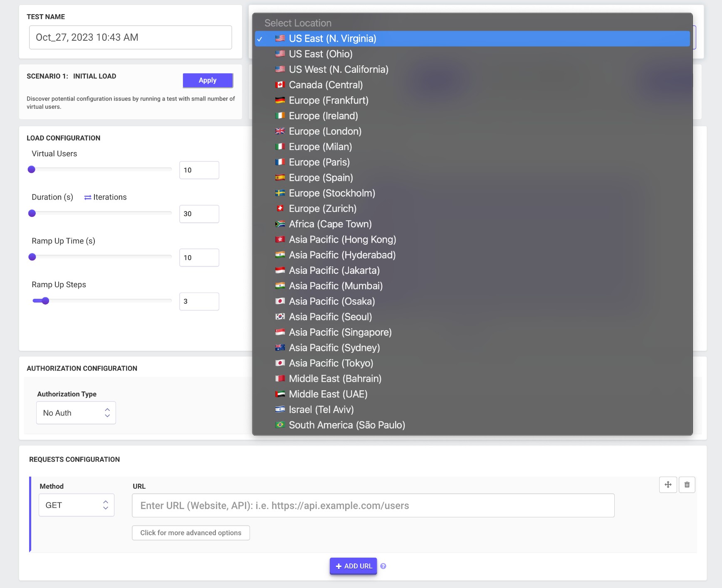
Task: Pick Asia Pacific (Jakarta) location
Action: click(x=472, y=271)
